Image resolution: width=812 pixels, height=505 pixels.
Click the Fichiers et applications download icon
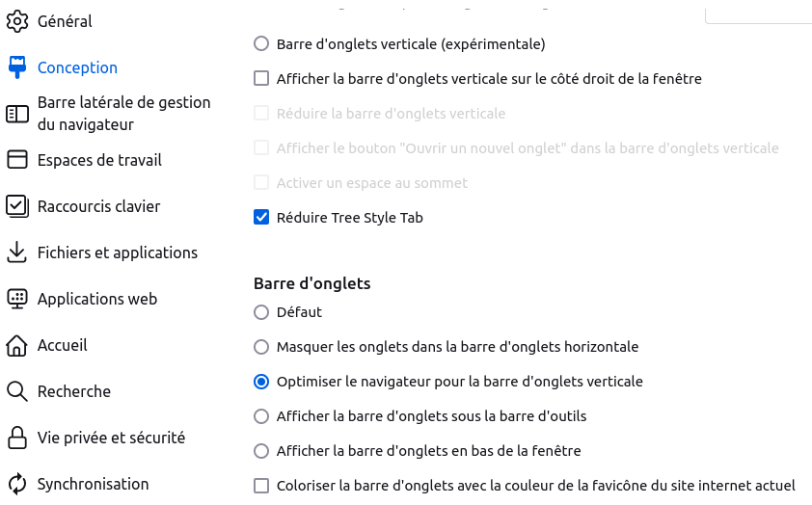pyautogui.click(x=17, y=252)
